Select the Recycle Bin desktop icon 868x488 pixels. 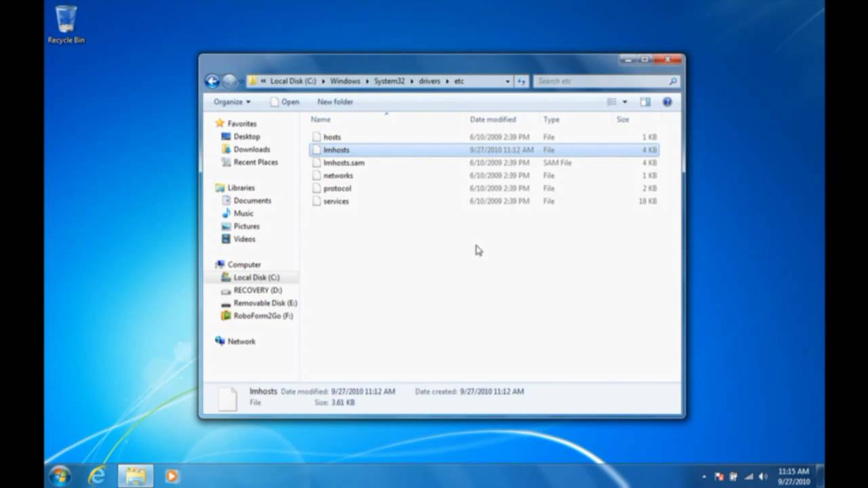tap(66, 25)
